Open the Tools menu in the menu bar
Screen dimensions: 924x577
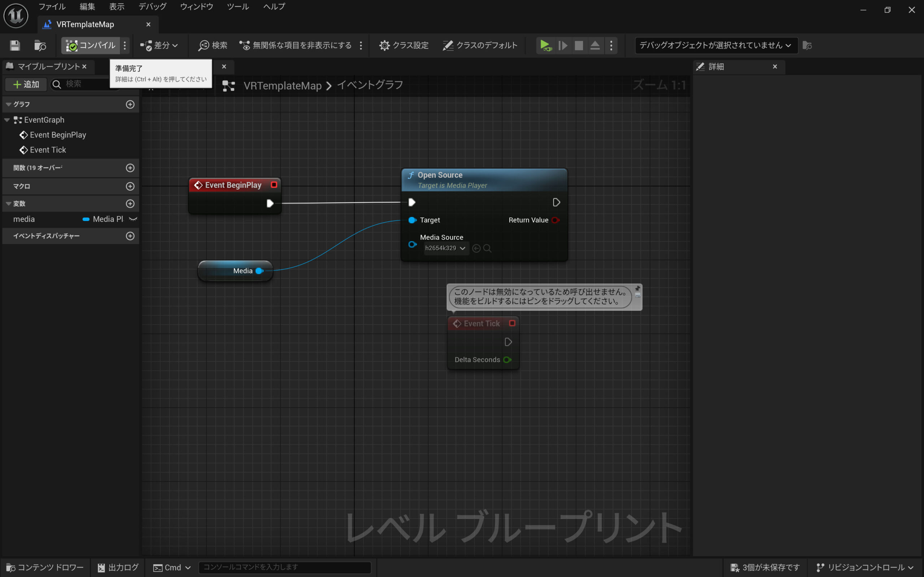(237, 6)
